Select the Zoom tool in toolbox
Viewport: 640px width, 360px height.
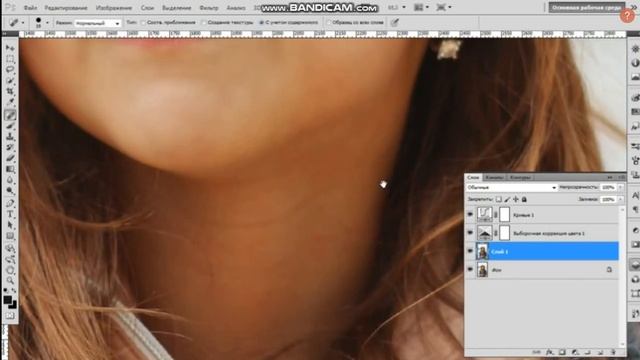[10, 280]
